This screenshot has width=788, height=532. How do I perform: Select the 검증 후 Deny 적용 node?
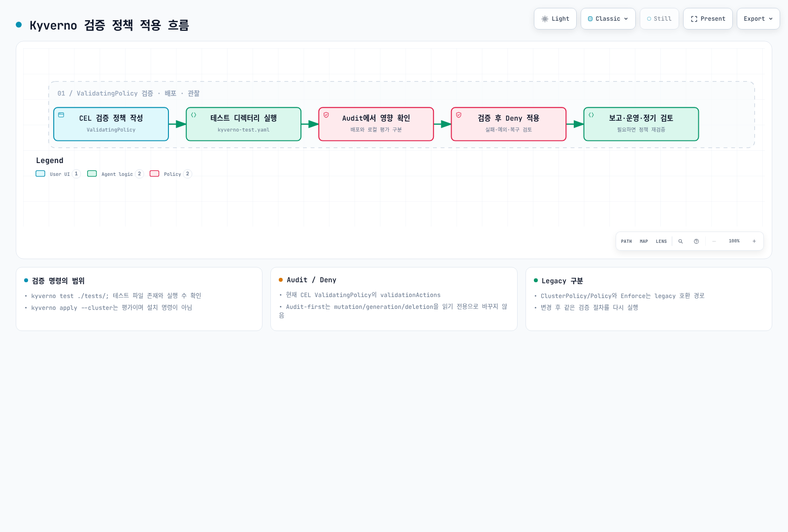click(x=508, y=124)
